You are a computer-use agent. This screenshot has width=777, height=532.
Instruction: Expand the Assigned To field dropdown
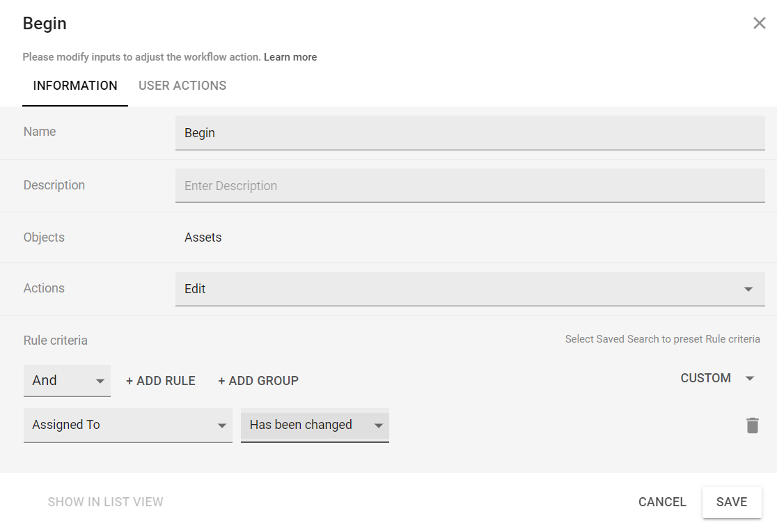pyautogui.click(x=128, y=425)
